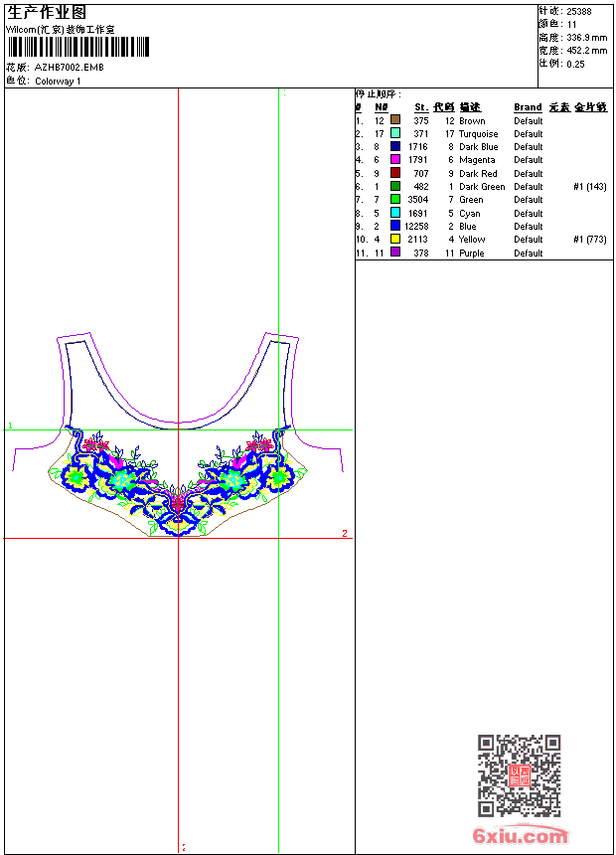Select stitch count '3504' in the table
This screenshot has width=616, height=855.
[x=418, y=200]
